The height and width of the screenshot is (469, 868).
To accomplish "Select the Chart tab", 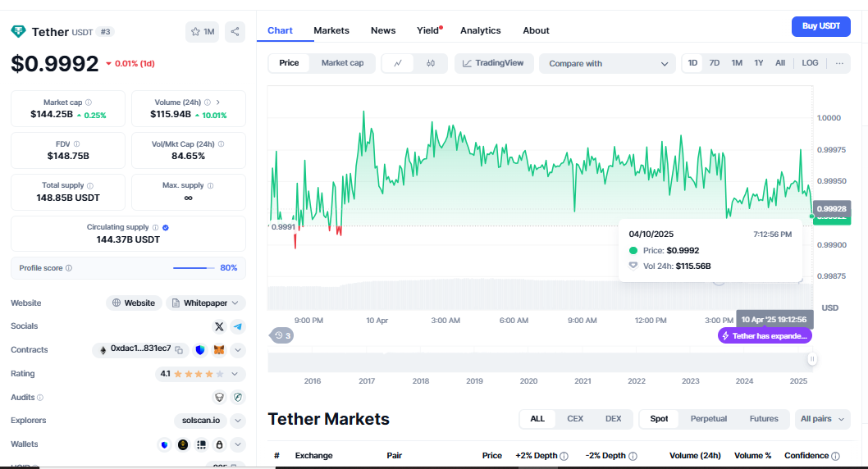I will [280, 30].
